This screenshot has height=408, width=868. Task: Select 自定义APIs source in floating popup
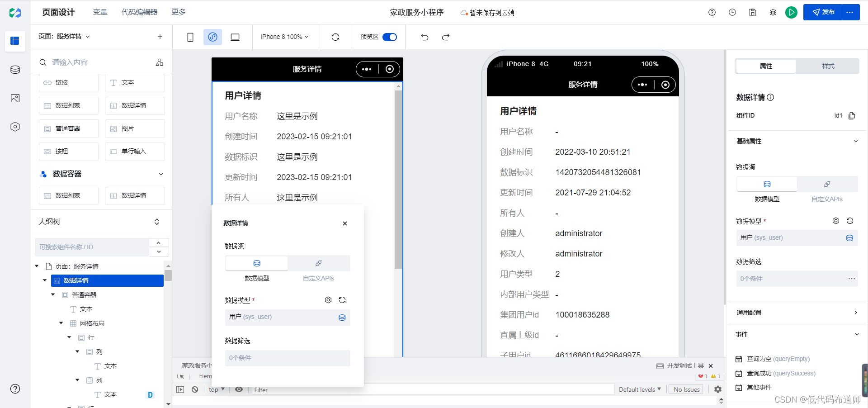[319, 263]
